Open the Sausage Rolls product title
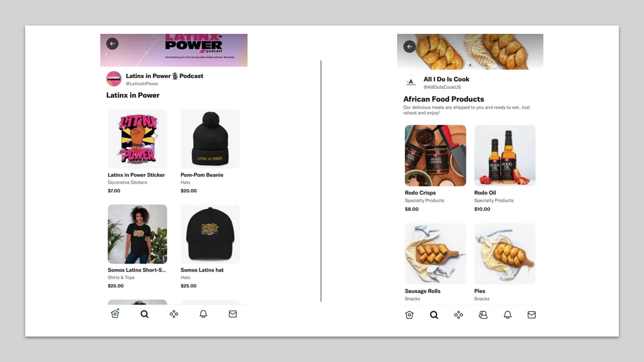 pyautogui.click(x=423, y=291)
